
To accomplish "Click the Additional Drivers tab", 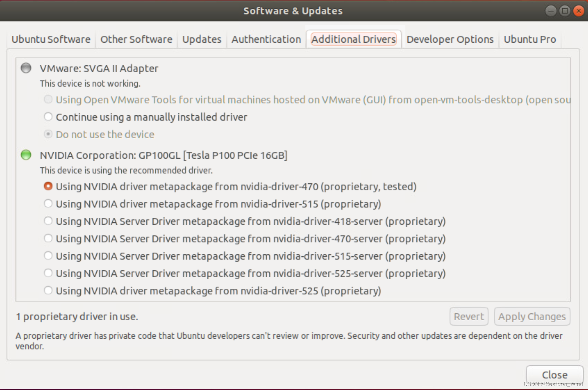I will tap(353, 39).
